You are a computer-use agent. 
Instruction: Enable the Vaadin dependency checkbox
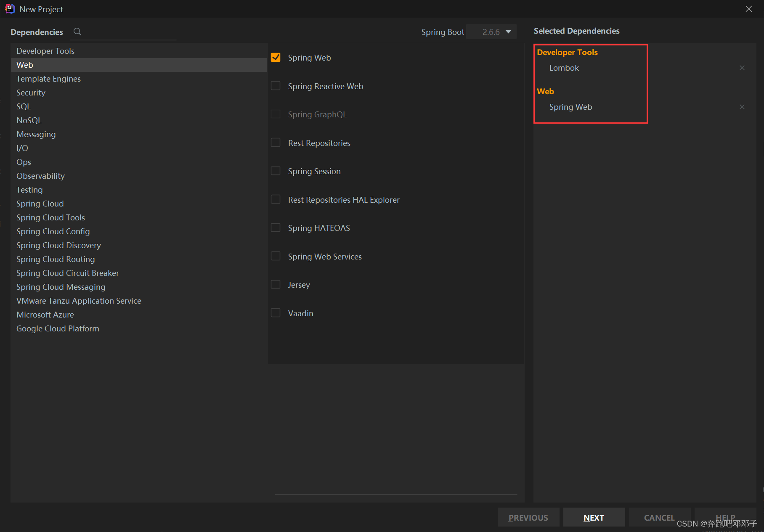tap(276, 313)
